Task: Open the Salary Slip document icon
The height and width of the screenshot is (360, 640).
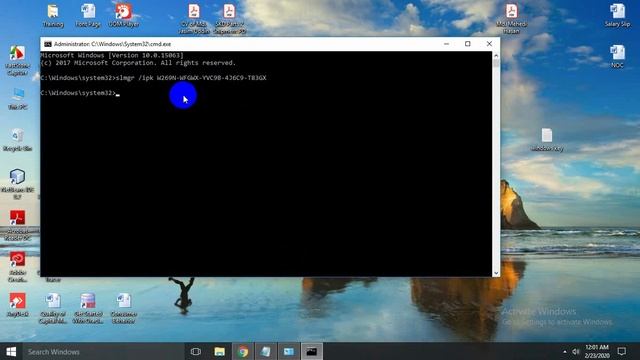Action: click(x=617, y=15)
